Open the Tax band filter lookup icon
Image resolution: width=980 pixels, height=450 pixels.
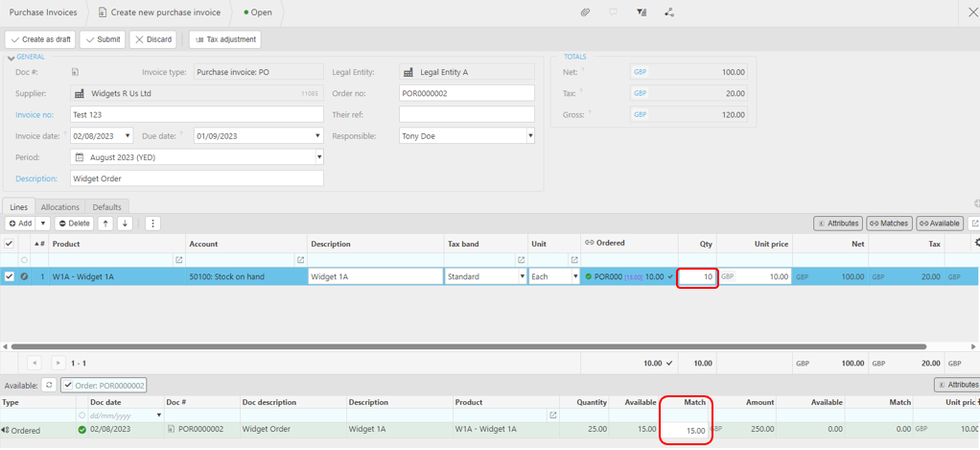point(521,259)
